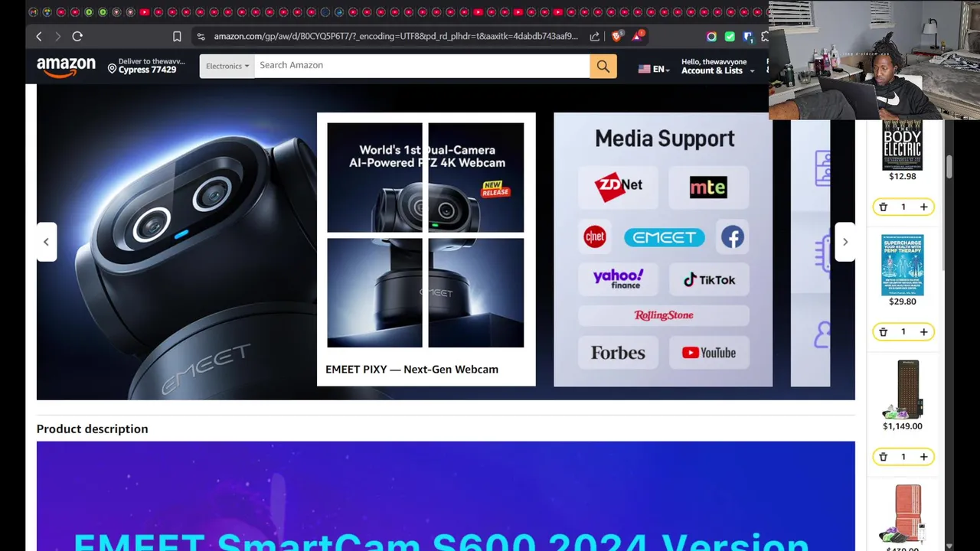This screenshot has height=551, width=980.
Task: Open the Account & Lists menu
Action: click(x=717, y=67)
